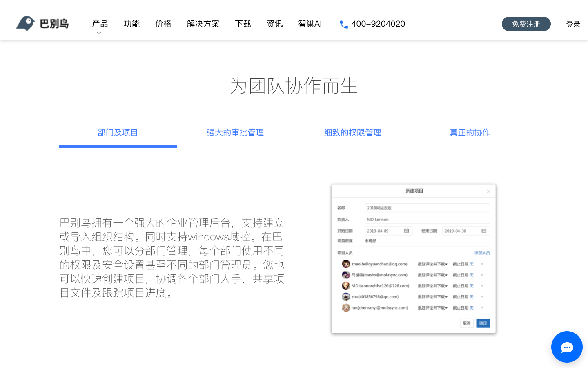Open the end date calendar picker
588x368 pixels.
483,231
